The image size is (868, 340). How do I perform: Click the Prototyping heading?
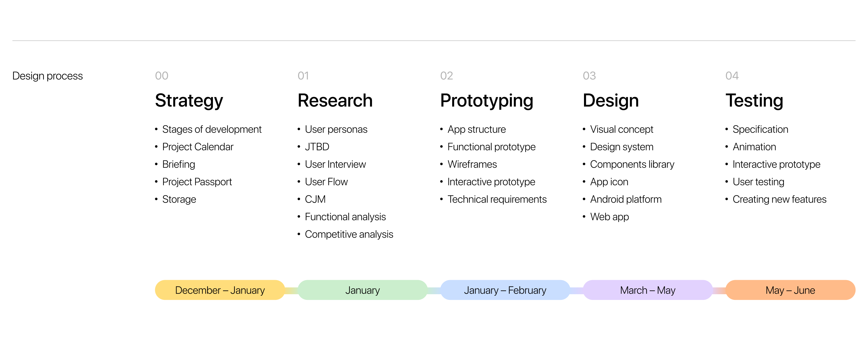[487, 100]
